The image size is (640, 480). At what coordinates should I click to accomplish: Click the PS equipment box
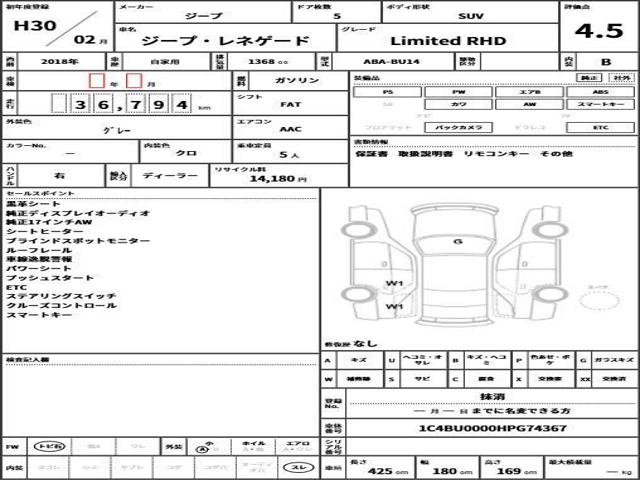[x=387, y=92]
